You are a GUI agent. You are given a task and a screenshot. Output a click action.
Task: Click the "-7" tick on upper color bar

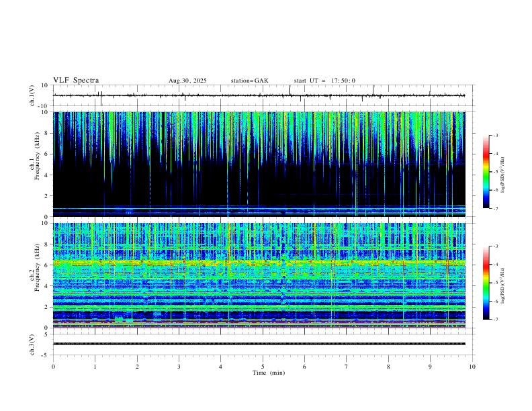495,208
